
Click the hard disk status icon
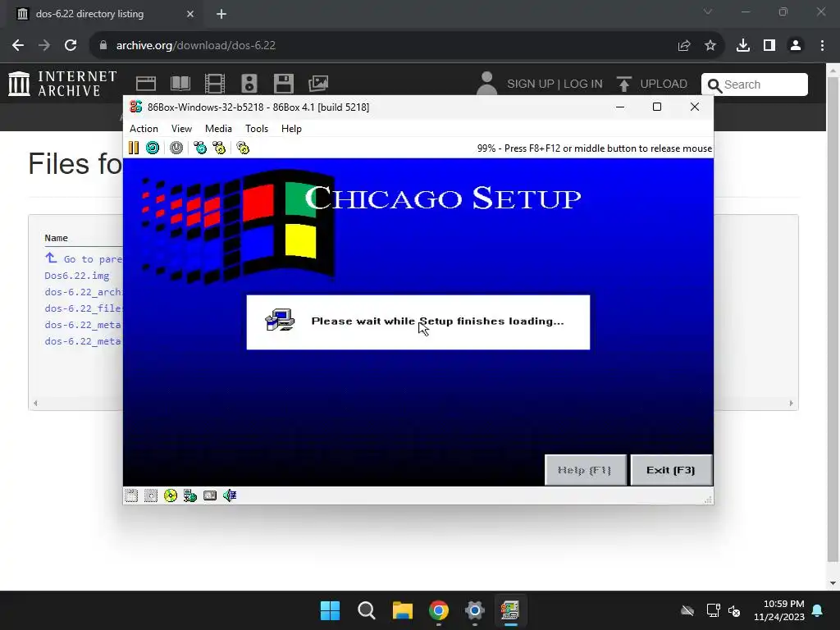[x=210, y=495]
